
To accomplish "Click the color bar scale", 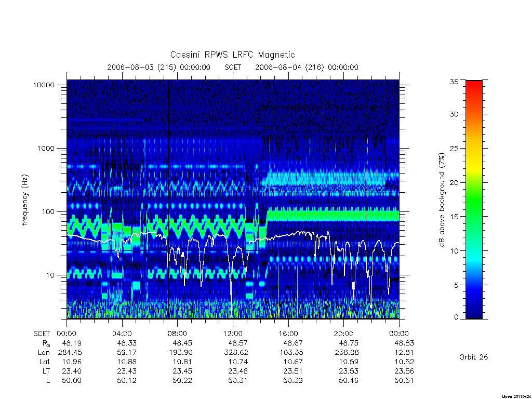I will point(474,199).
